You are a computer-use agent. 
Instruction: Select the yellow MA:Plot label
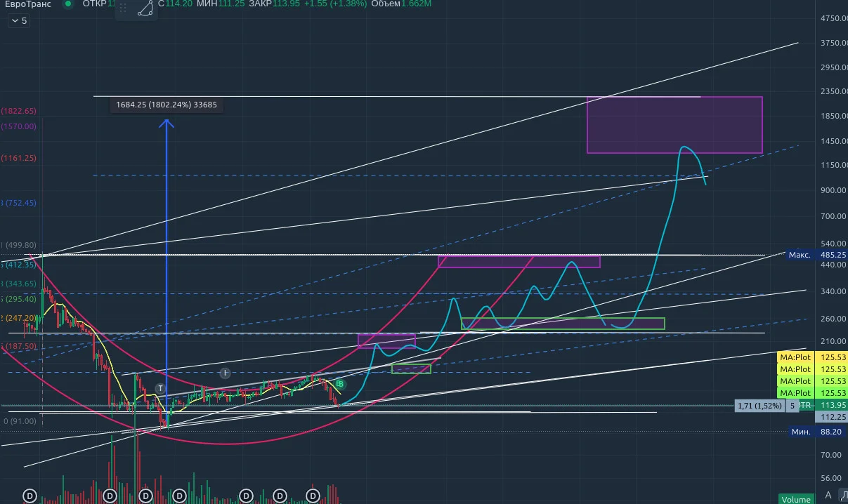coord(795,357)
